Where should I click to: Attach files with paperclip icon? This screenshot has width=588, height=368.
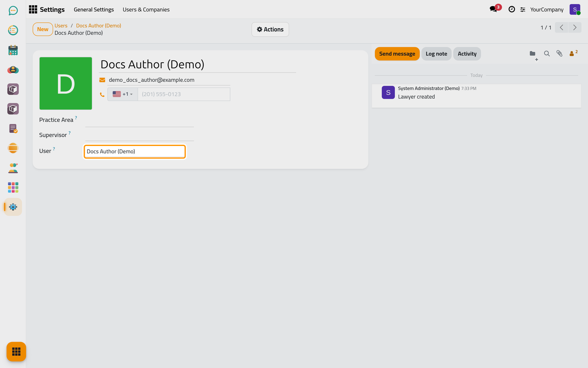pyautogui.click(x=559, y=54)
